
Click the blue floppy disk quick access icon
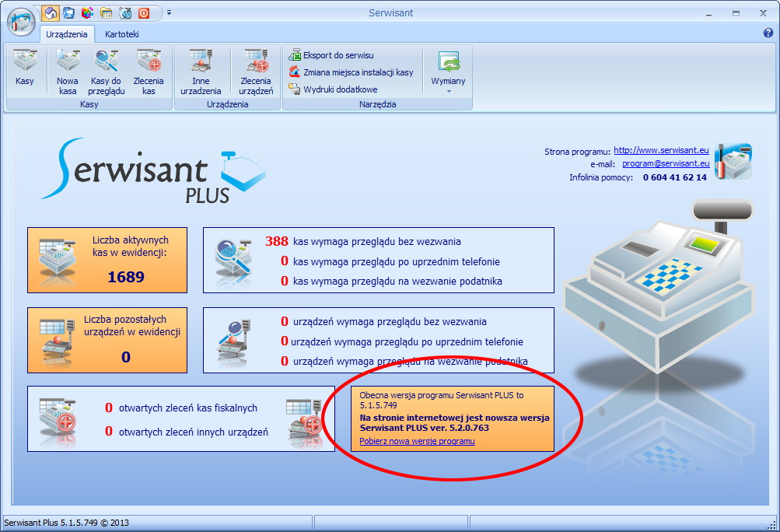68,13
